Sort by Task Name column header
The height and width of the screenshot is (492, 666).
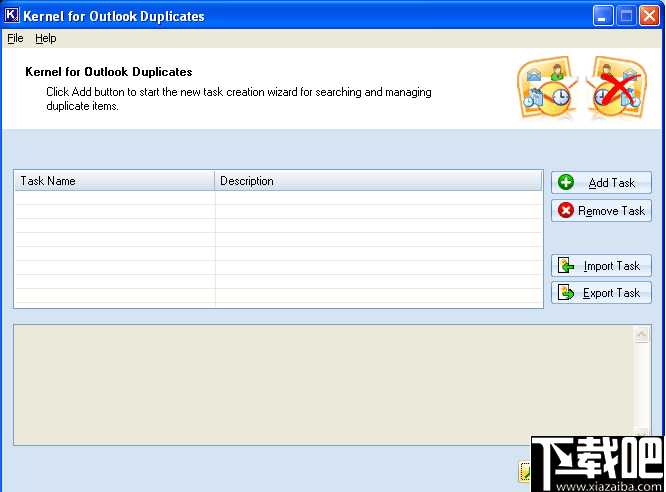pyautogui.click(x=114, y=181)
